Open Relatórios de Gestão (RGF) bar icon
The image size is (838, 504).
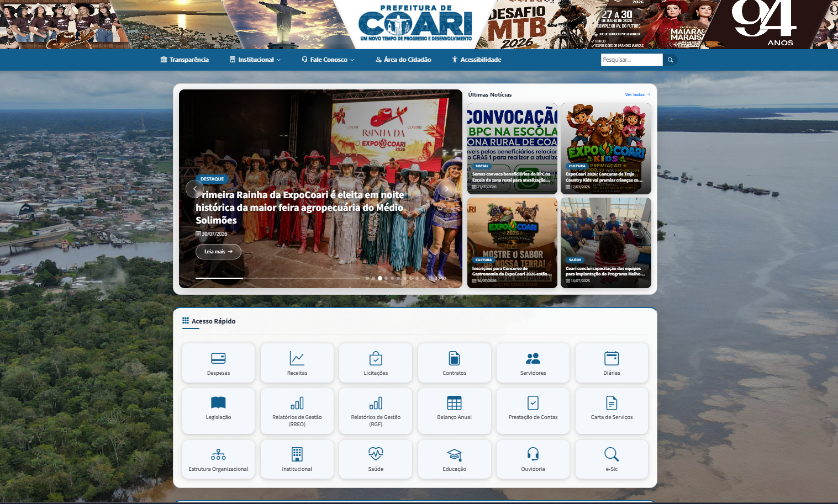(x=376, y=403)
